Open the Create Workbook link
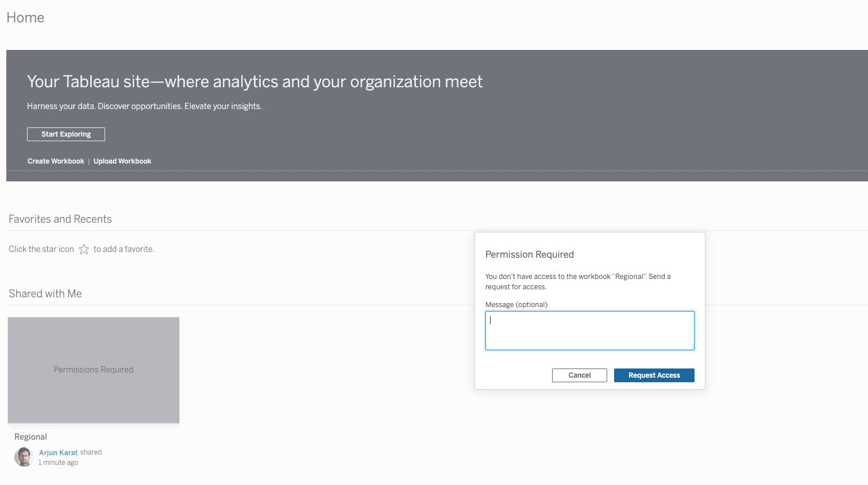868x485 pixels. [x=56, y=161]
